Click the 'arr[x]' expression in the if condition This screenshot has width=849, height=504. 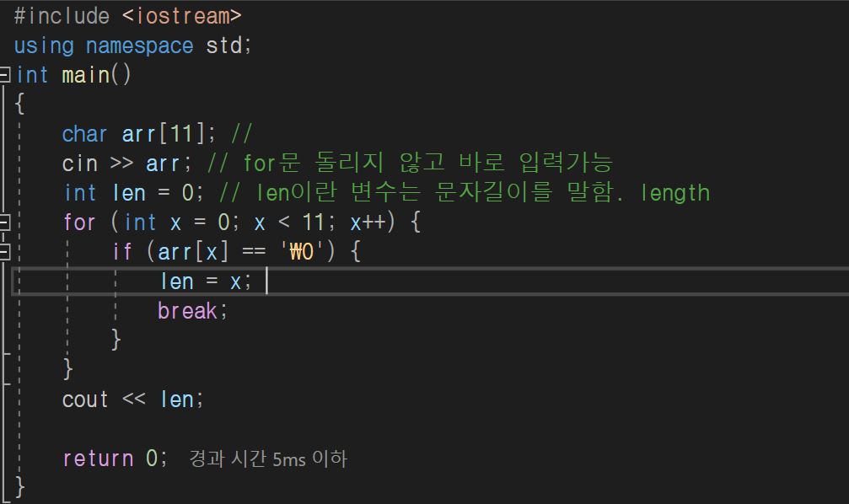(193, 252)
